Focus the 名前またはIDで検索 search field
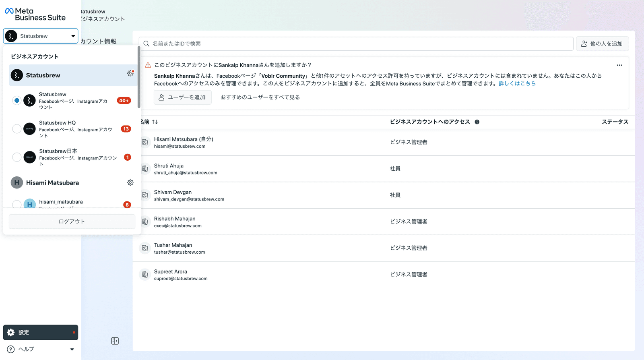The height and width of the screenshot is (360, 644). pos(356,44)
